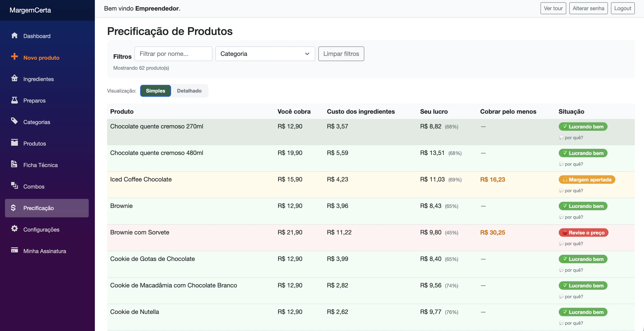Click the Seu lucro column header

tap(434, 112)
